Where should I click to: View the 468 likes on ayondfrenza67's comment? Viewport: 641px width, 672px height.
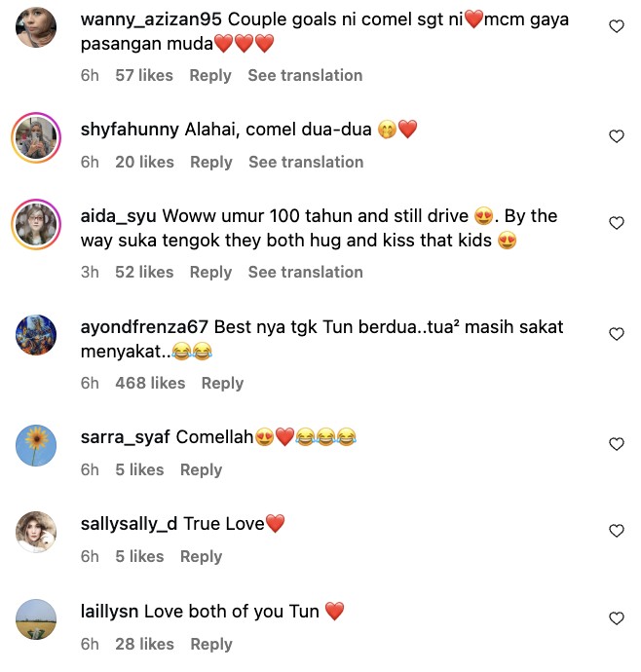[150, 383]
